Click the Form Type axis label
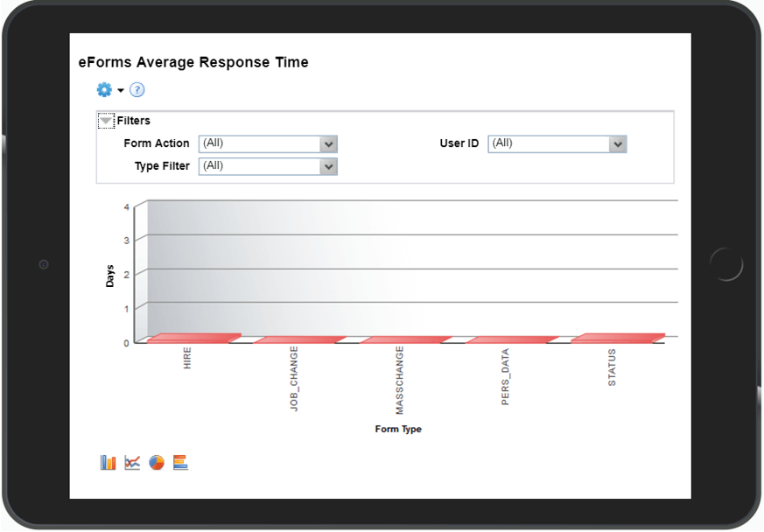 tap(398, 429)
